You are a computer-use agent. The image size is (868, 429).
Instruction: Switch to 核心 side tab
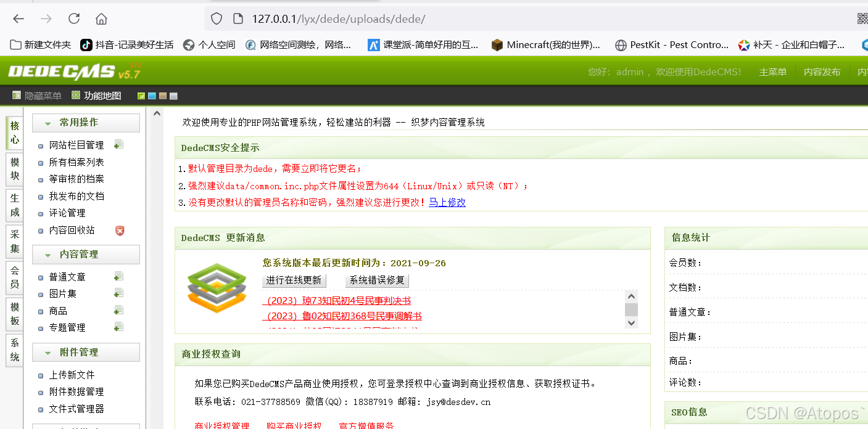click(14, 133)
